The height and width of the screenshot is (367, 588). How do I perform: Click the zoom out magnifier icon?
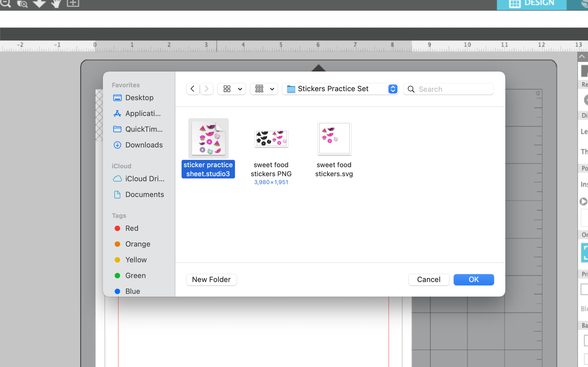point(6,3)
